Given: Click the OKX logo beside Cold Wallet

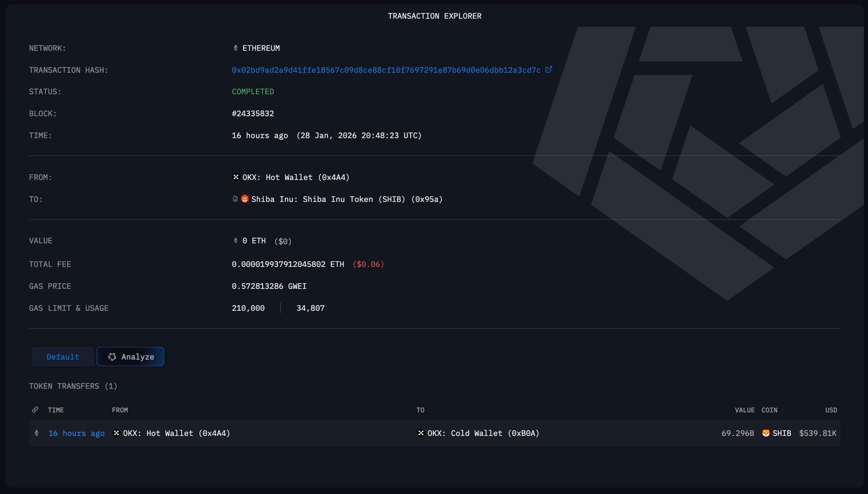Looking at the screenshot, I should 421,433.
